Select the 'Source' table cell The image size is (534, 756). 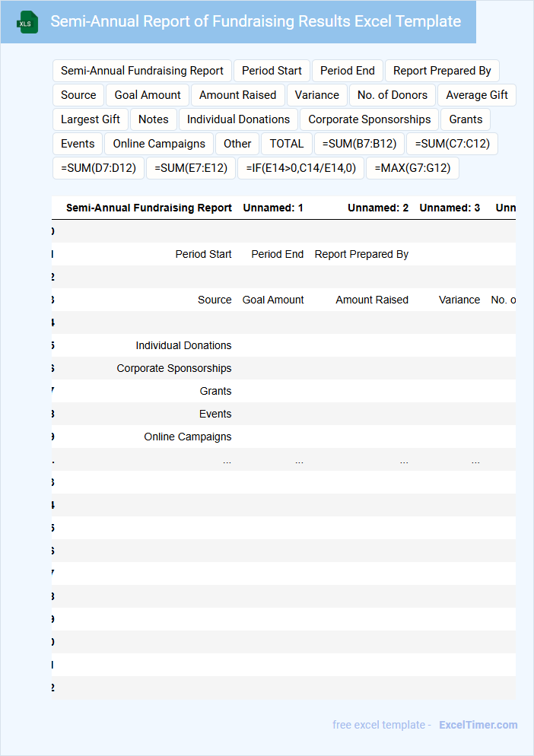tap(215, 300)
